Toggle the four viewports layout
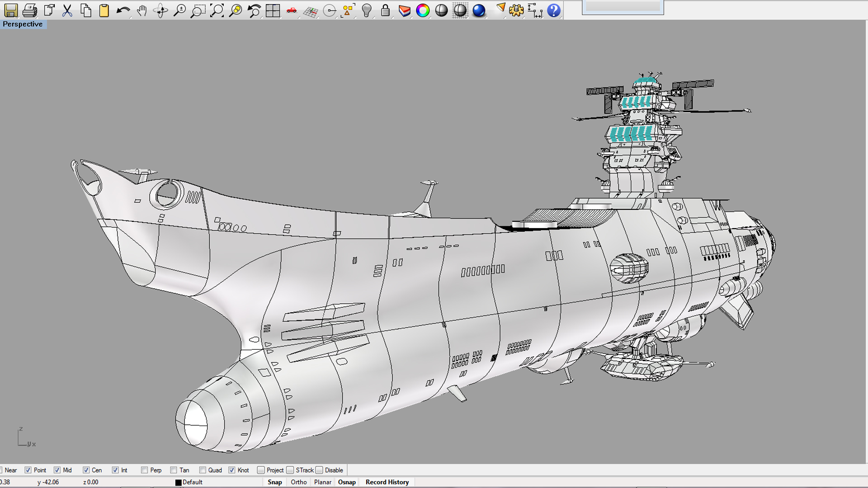 click(x=273, y=10)
